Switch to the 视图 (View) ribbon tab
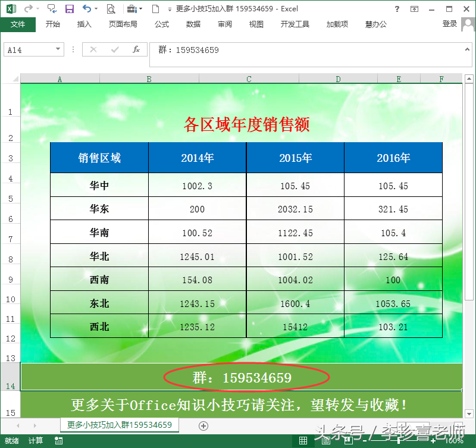This screenshot has height=448, width=476. point(256,24)
